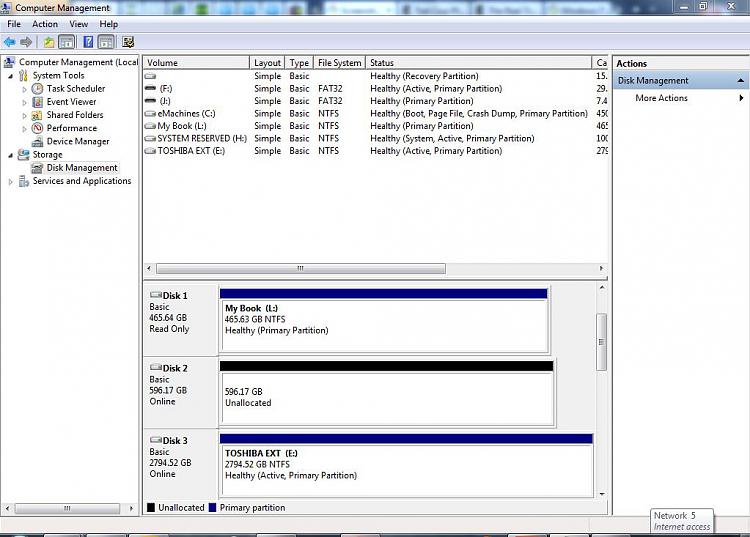
Task: Select the My Book (L:) volume row
Action: pos(375,126)
